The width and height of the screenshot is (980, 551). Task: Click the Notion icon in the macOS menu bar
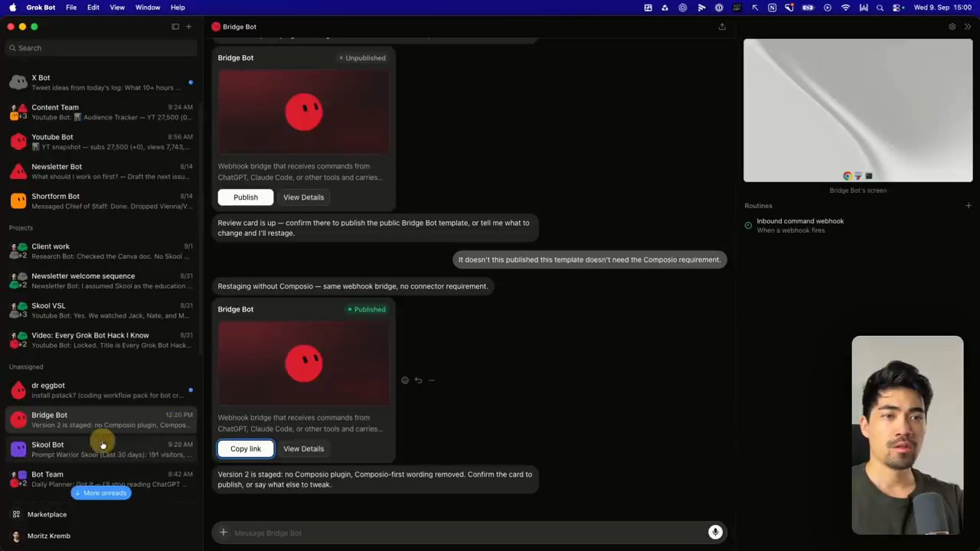(772, 8)
